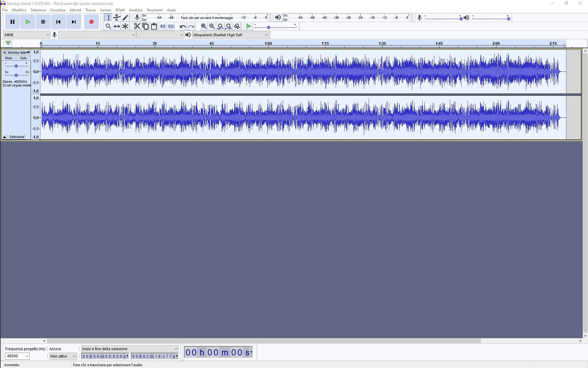The image size is (588, 368).
Task: Click the recording volume slider
Action: 443,17
